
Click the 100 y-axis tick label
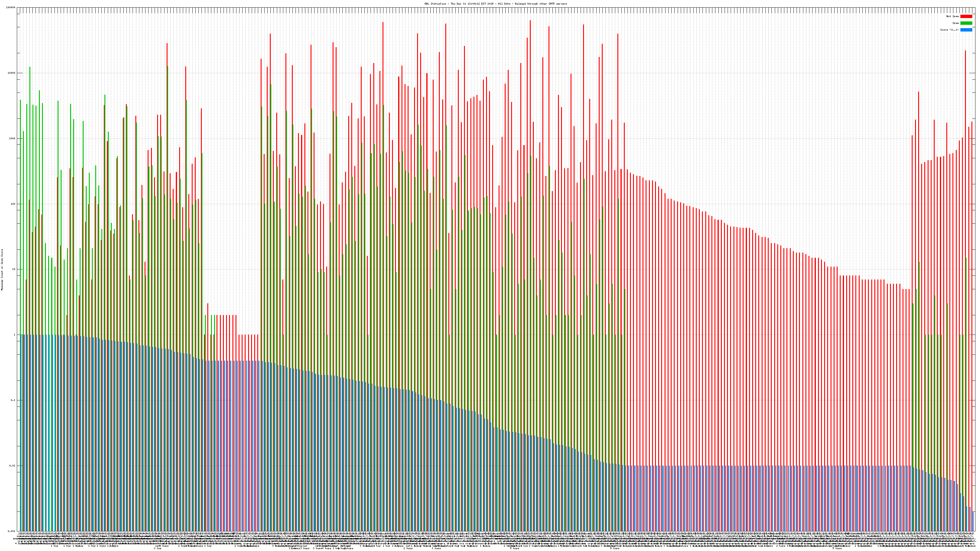point(13,204)
